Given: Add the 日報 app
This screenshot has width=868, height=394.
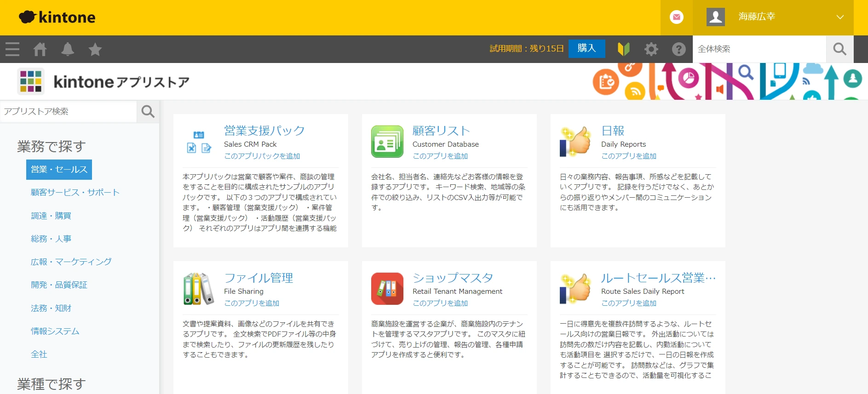Looking at the screenshot, I should click(x=629, y=156).
